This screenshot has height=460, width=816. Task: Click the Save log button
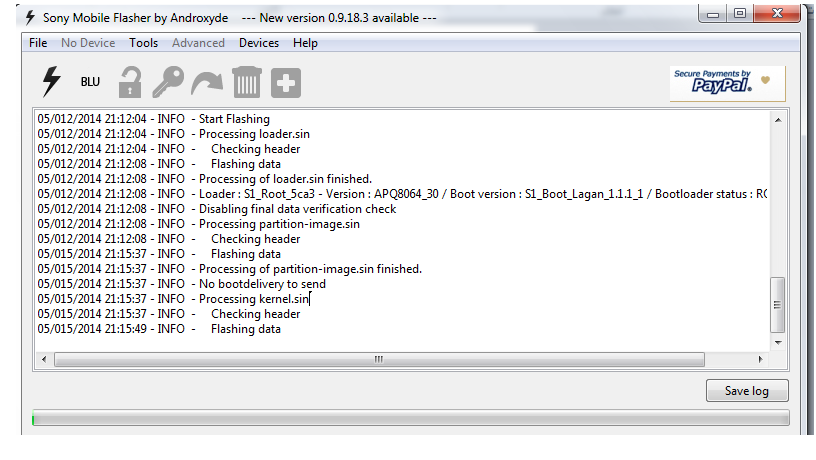pos(747,391)
